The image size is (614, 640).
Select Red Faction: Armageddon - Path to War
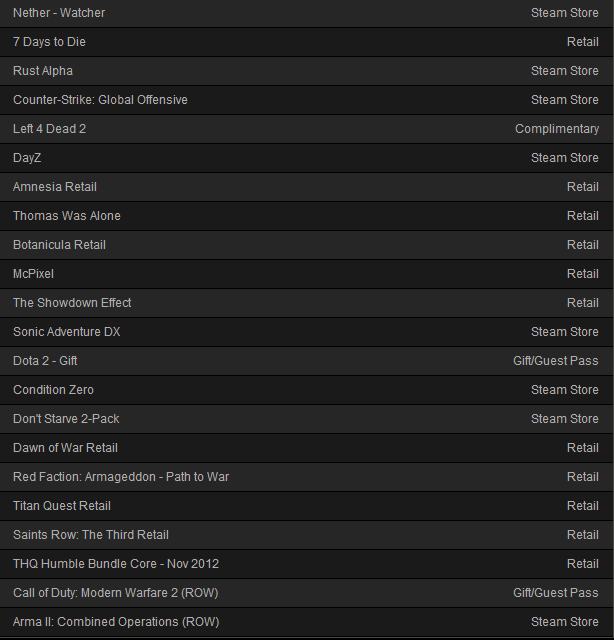click(121, 477)
